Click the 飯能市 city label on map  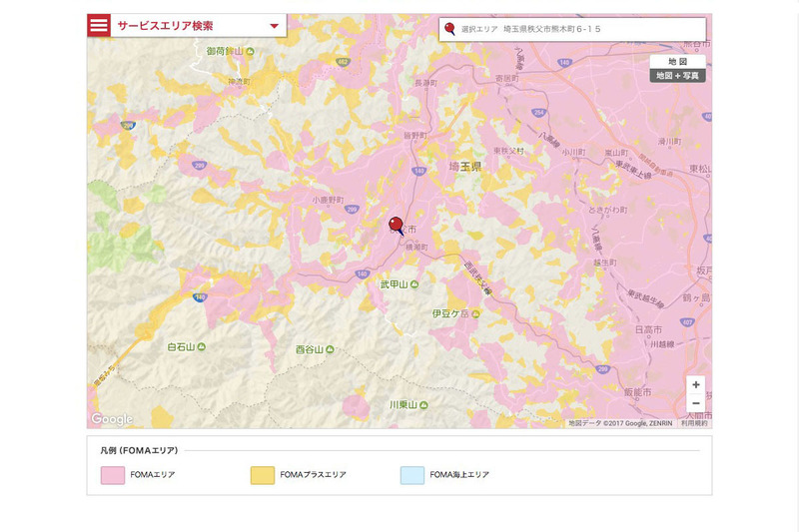(x=638, y=392)
